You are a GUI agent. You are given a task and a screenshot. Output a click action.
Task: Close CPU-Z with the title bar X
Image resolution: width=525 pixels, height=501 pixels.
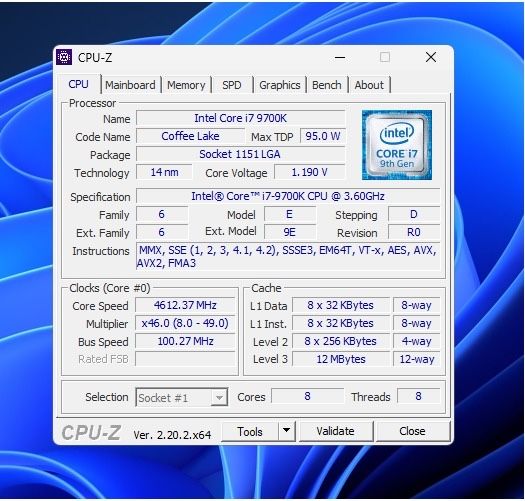click(x=431, y=57)
